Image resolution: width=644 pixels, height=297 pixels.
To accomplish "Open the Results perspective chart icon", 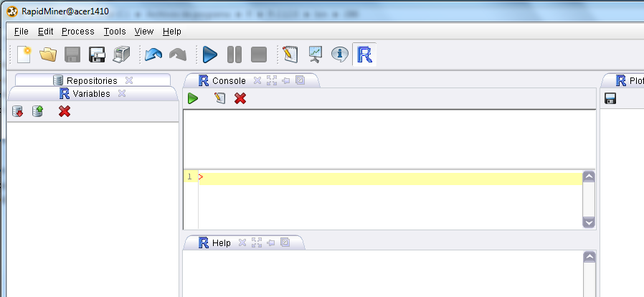I will pyautogui.click(x=315, y=55).
